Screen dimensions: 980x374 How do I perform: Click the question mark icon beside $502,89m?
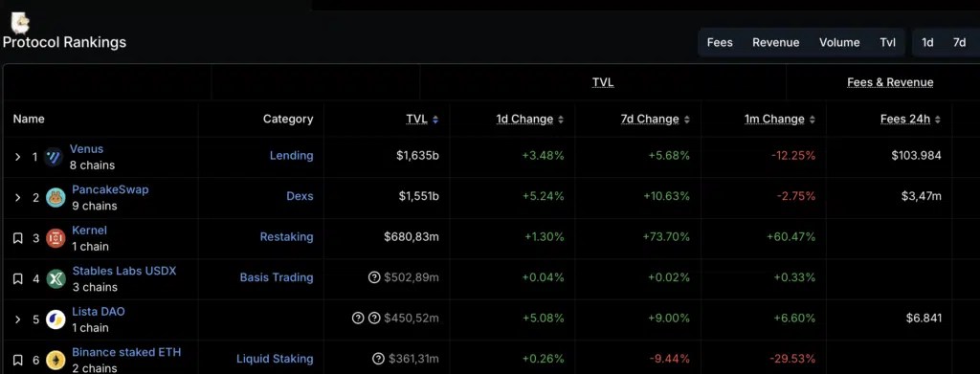(374, 277)
